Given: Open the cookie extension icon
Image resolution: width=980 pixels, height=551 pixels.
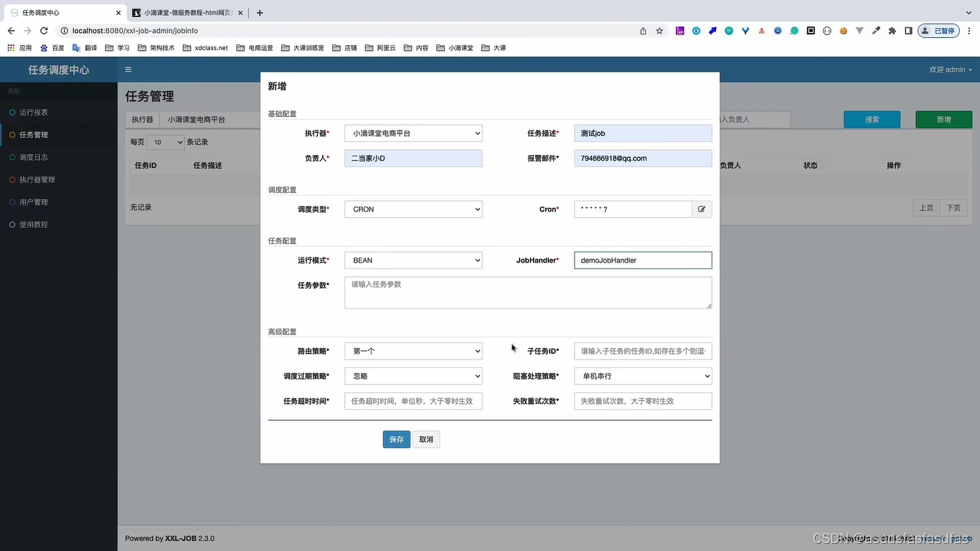Looking at the screenshot, I should click(844, 31).
